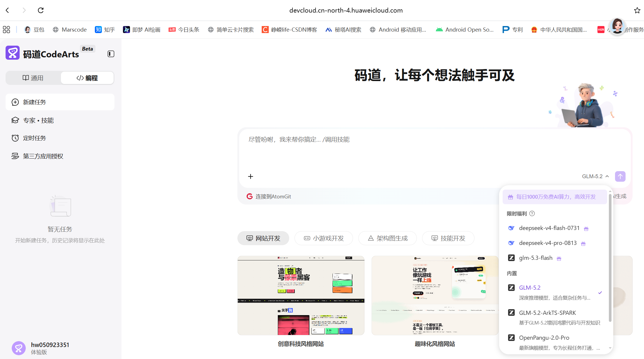644x359 pixels.
Task: Open the 趣味化风格网站 template thumbnail
Action: [x=435, y=296]
